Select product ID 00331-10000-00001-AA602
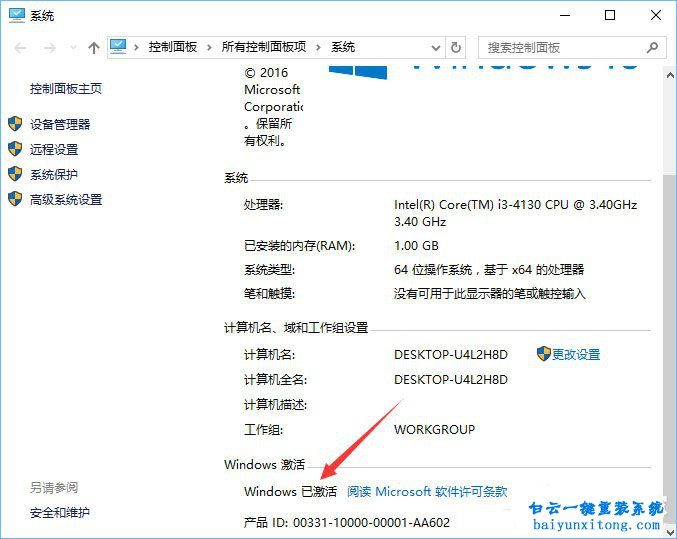Viewport: 677px width, 539px height. click(371, 523)
